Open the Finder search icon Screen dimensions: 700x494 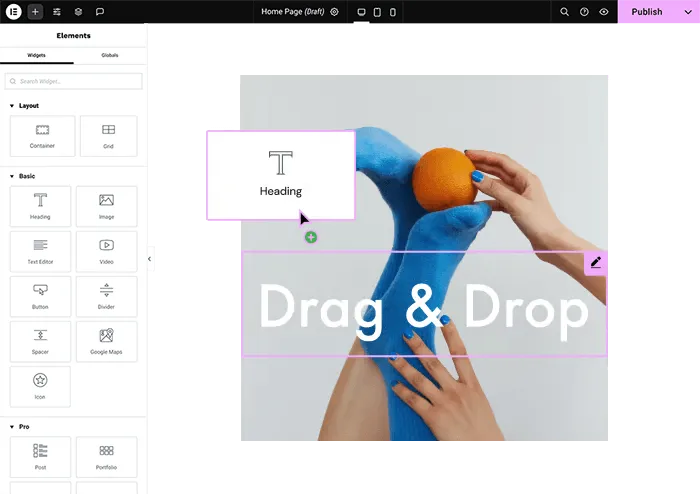tap(564, 12)
